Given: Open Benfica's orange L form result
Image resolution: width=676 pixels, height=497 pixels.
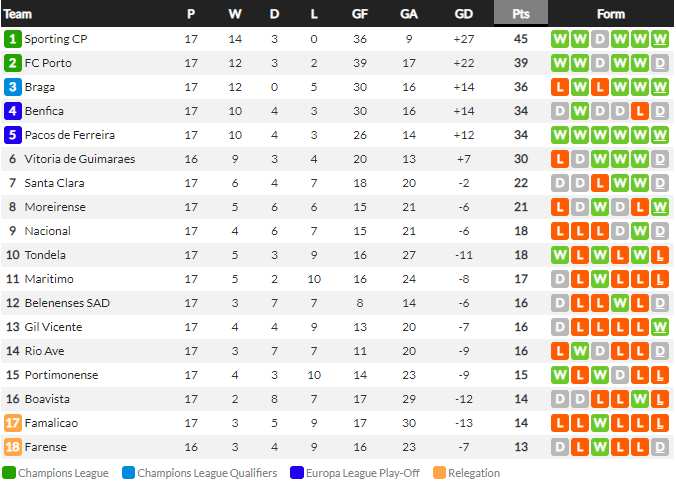Looking at the screenshot, I should pyautogui.click(x=640, y=111).
